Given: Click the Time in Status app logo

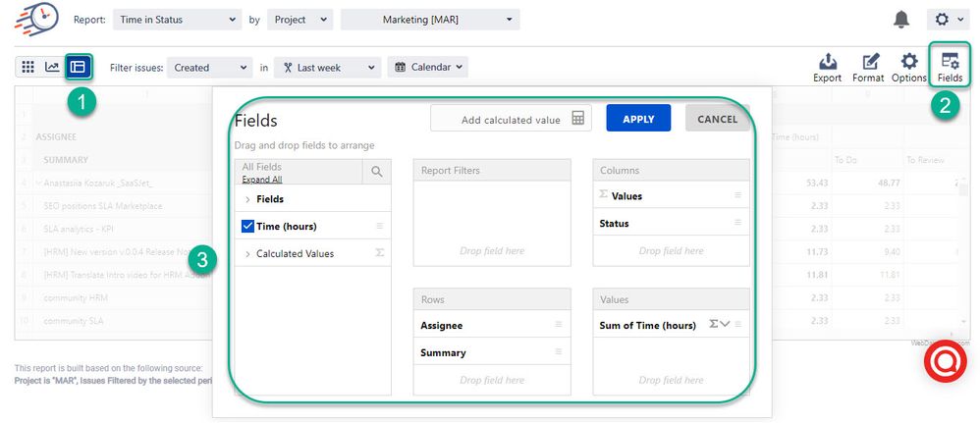Looking at the screenshot, I should (37, 19).
